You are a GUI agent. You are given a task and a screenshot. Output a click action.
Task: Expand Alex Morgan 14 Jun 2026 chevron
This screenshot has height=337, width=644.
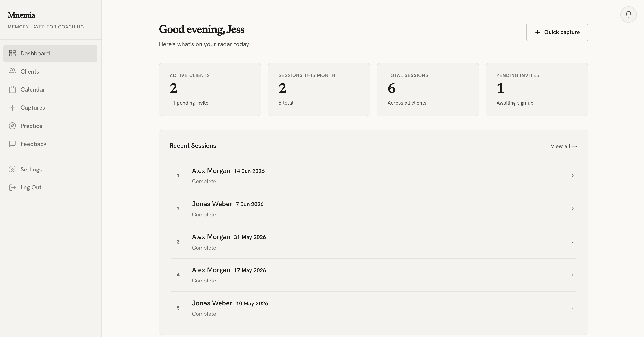(x=572, y=176)
